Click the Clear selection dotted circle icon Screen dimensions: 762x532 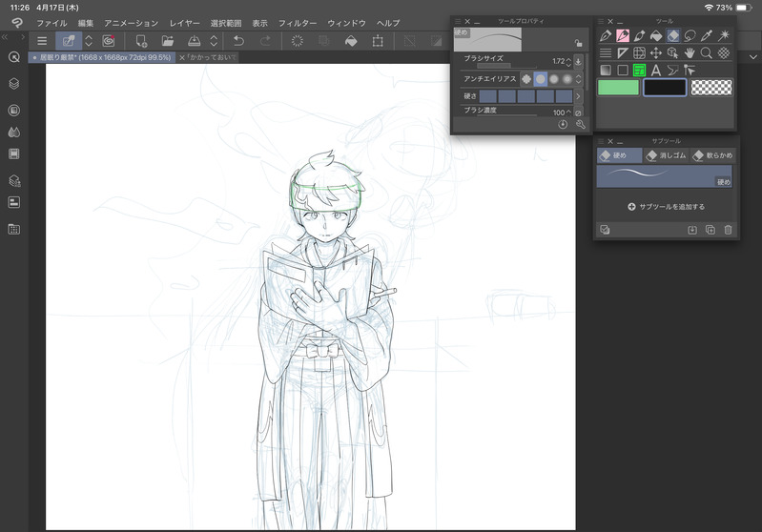click(x=297, y=41)
